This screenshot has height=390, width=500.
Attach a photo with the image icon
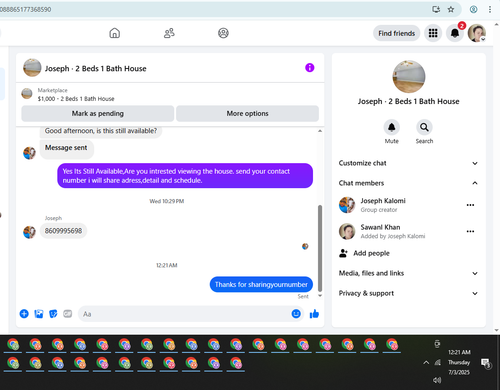[39, 314]
